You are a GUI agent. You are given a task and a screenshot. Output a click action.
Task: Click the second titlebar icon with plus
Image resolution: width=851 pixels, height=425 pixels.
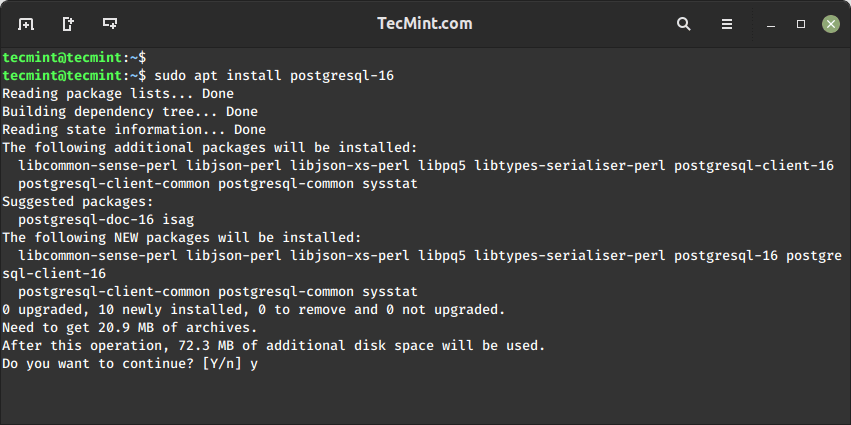pos(68,23)
